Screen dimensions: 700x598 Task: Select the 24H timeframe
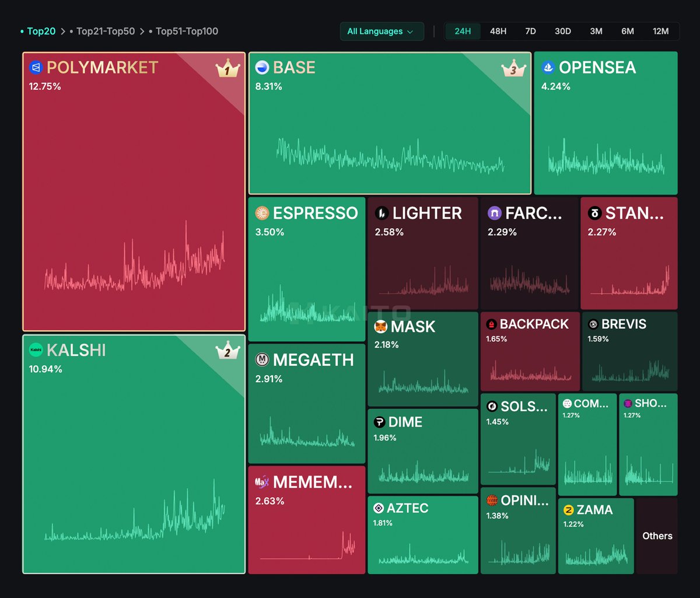pyautogui.click(x=463, y=32)
